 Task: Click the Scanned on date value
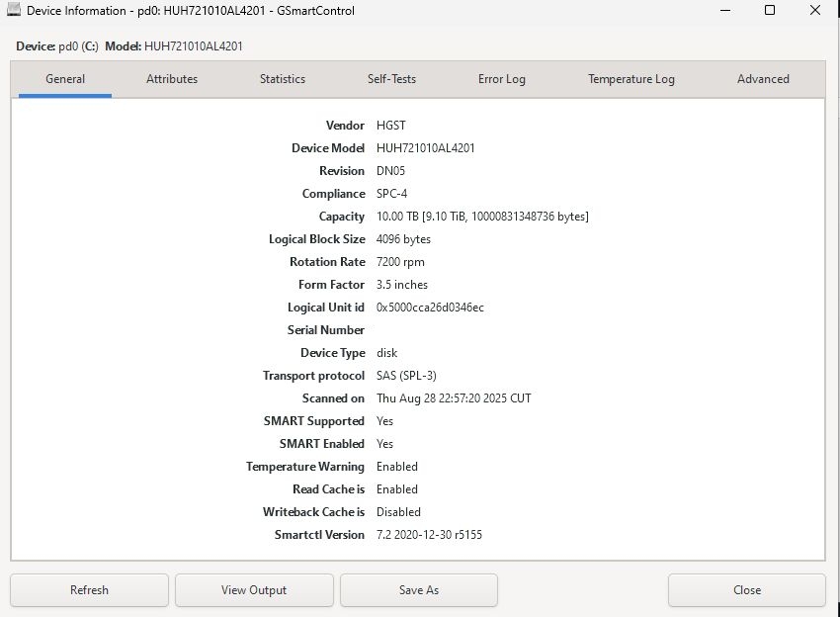pyautogui.click(x=454, y=398)
